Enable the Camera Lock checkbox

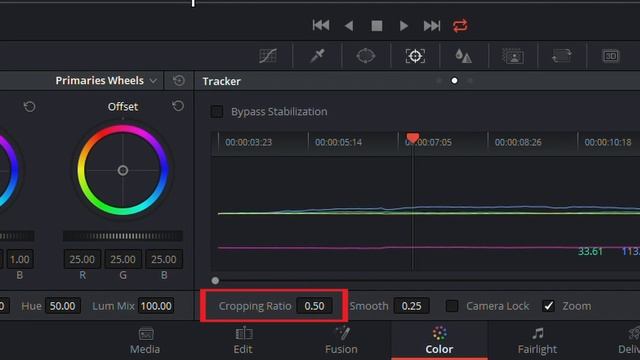pyautogui.click(x=452, y=306)
